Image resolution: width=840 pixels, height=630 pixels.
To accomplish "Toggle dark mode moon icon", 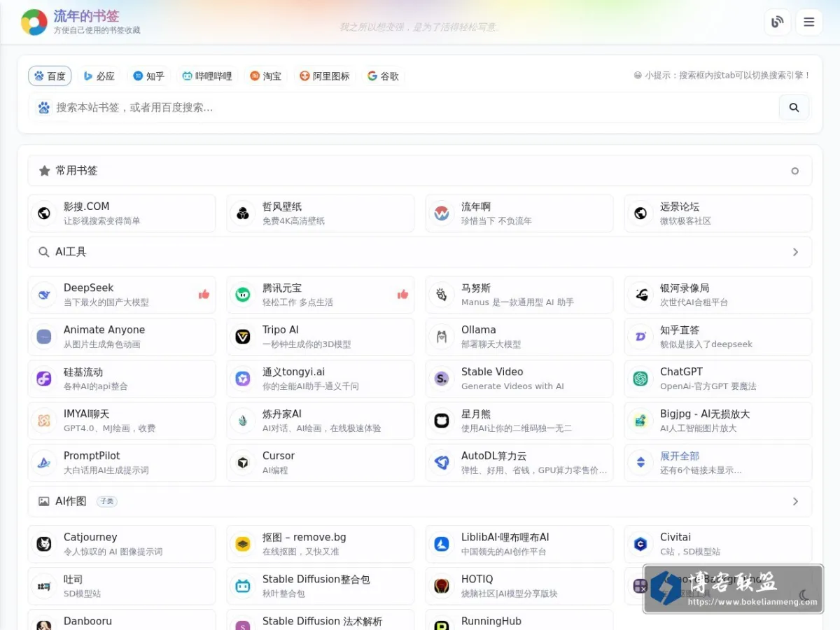I will (804, 596).
